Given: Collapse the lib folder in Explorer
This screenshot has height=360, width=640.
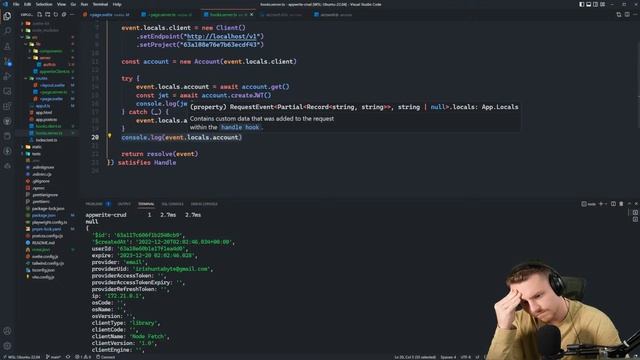Looking at the screenshot, I should [38, 44].
